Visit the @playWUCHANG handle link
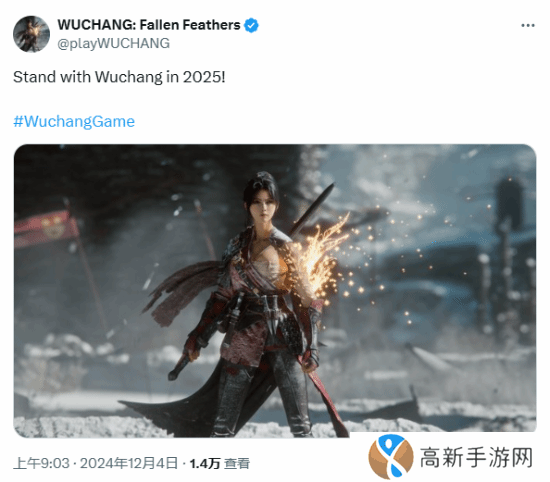Screen dimensions: 550x482 113,43
